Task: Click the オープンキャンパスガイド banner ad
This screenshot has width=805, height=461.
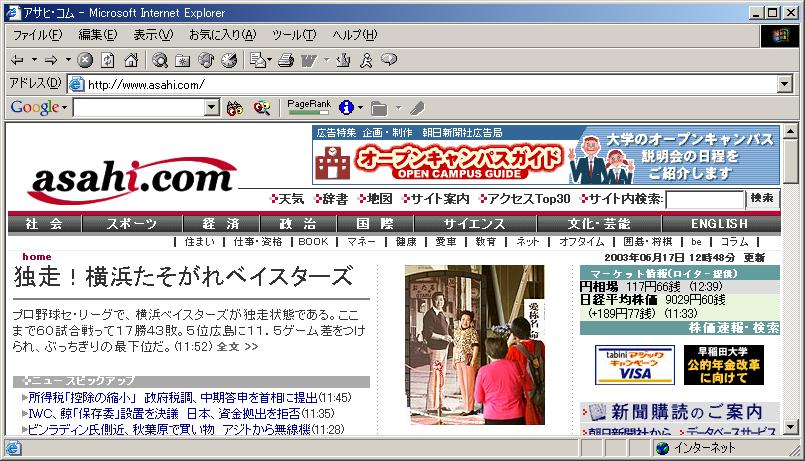Action: tap(546, 155)
